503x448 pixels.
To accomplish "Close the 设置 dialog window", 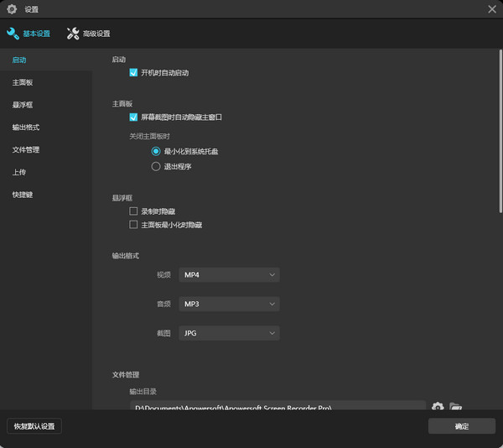I will (491, 9).
